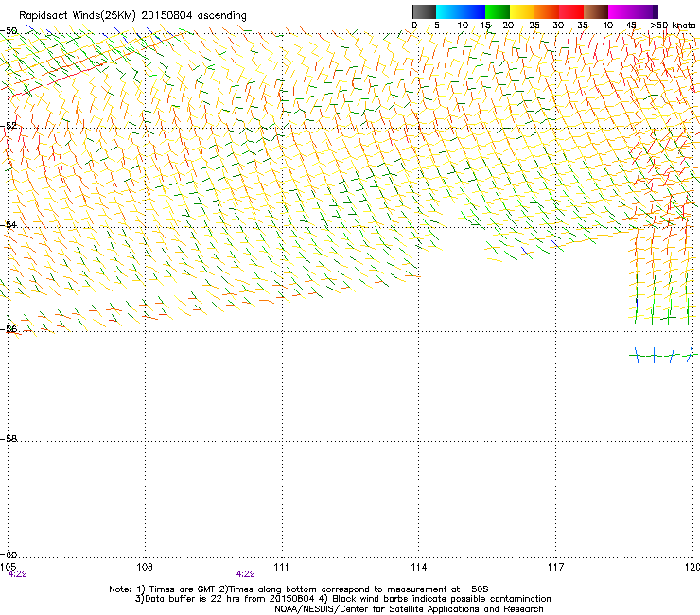
Task: Click the brown 35-40 knots color band
Action: pyautogui.click(x=596, y=11)
